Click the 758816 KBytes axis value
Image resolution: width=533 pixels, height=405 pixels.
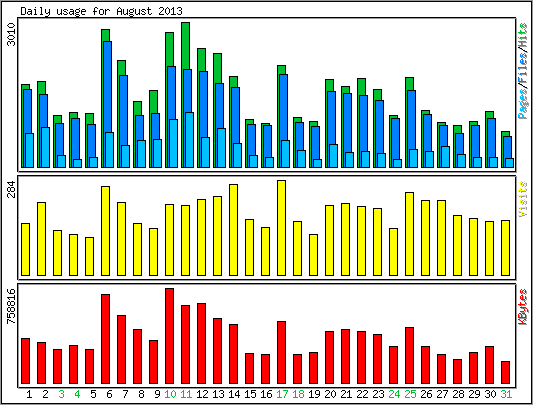[11, 306]
